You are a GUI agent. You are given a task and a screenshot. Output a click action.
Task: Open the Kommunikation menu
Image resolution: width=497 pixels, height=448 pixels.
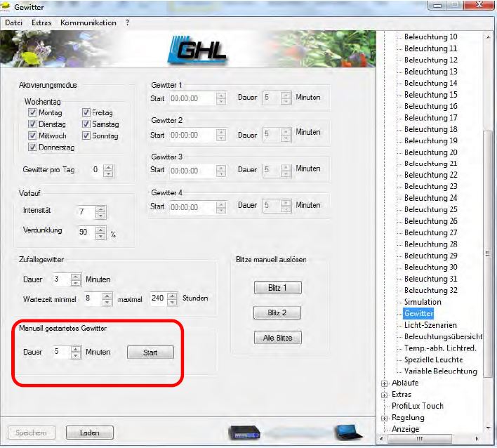point(88,22)
